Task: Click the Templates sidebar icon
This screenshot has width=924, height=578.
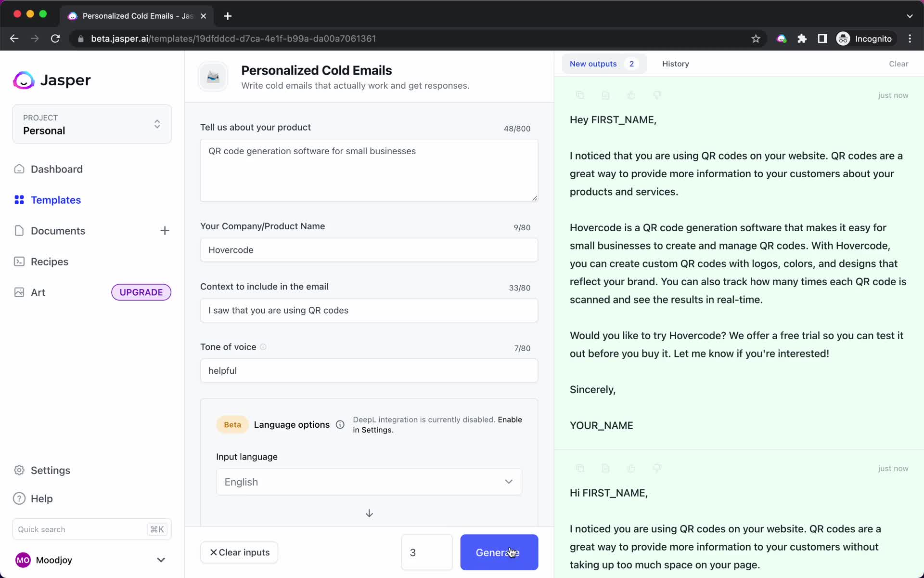Action: click(19, 200)
